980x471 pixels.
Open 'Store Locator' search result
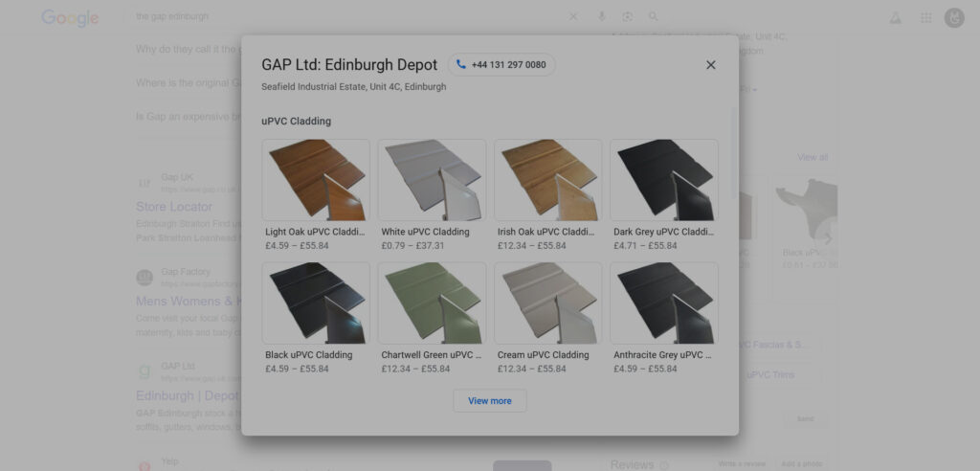pyautogui.click(x=174, y=207)
